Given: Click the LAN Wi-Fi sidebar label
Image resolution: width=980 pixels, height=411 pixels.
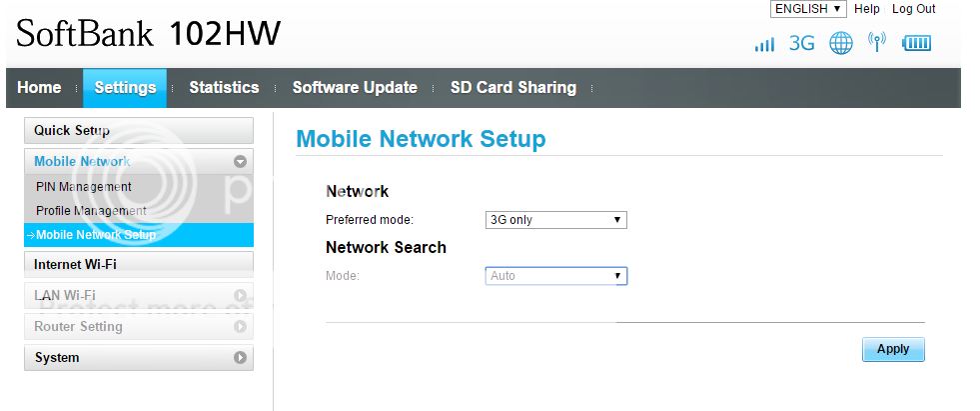Looking at the screenshot, I should coord(64,295).
